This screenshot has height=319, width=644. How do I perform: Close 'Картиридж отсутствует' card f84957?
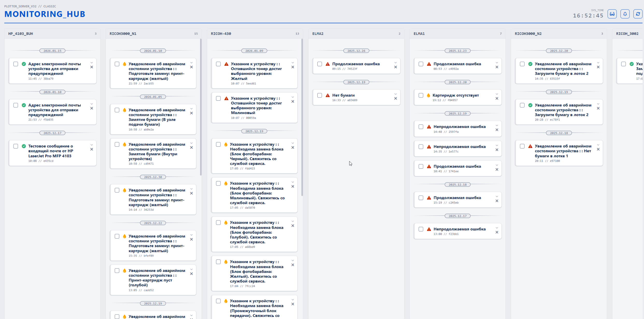tap(497, 98)
